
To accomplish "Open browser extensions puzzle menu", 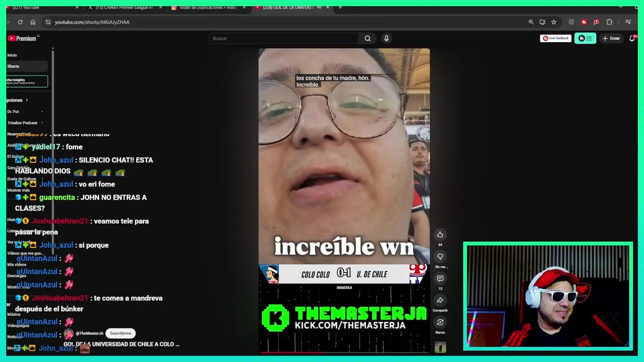I will [x=609, y=22].
